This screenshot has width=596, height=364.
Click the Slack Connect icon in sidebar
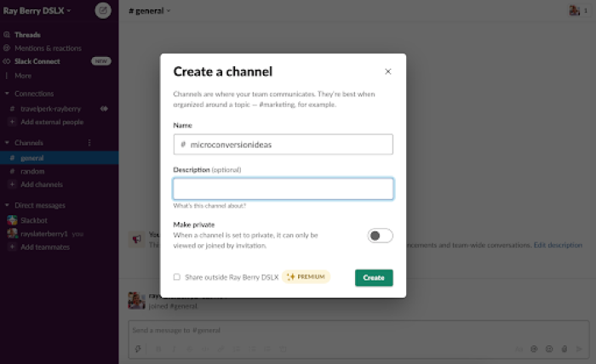pyautogui.click(x=7, y=61)
